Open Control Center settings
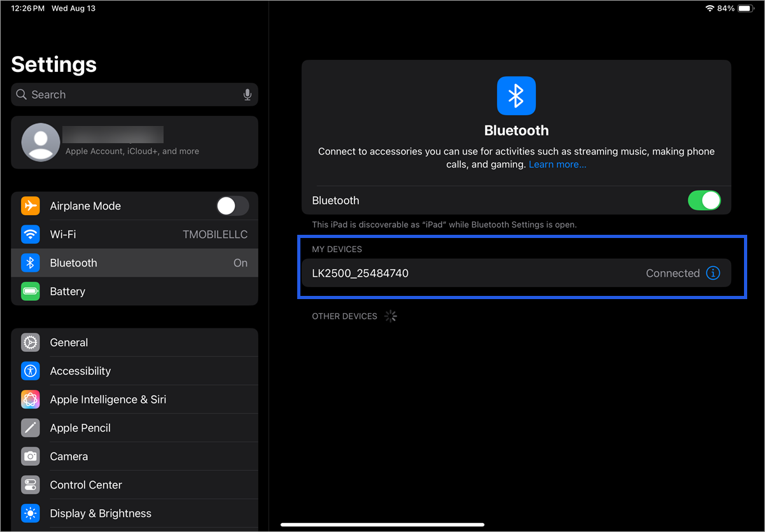This screenshot has height=532, width=765. click(134, 485)
